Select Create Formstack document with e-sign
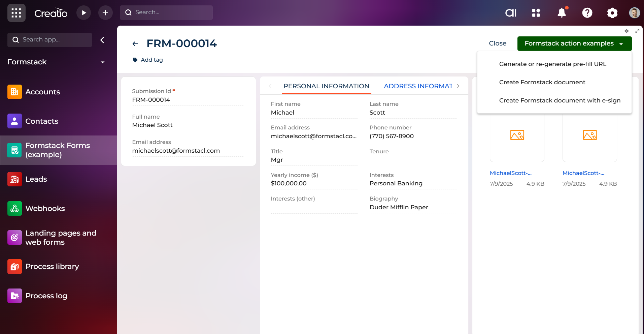The image size is (644, 334). click(560, 100)
